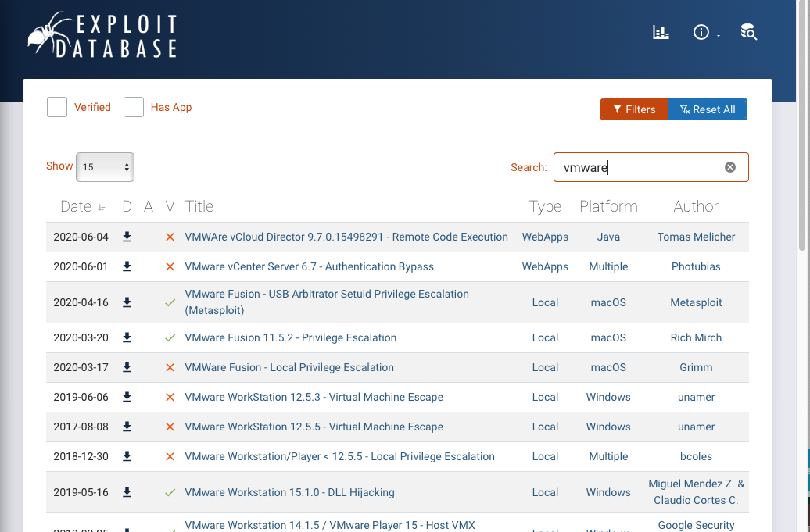Viewport: 810px width, 532px height.
Task: Click unverified X mark for WorkStation 12.5.3 row
Action: coord(170,398)
